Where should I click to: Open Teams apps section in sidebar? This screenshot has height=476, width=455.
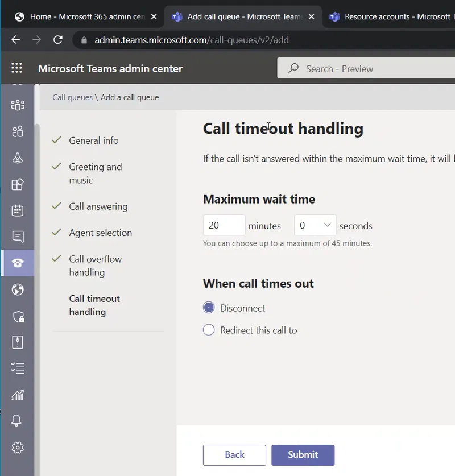point(18,184)
